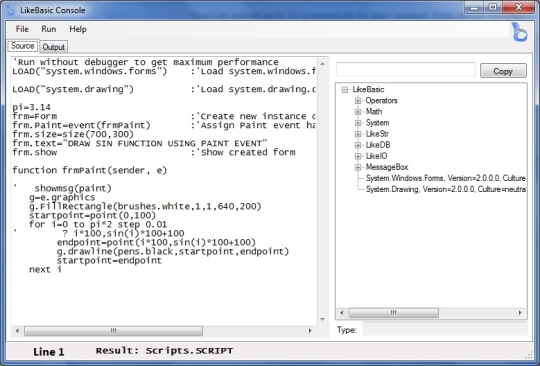Select the LikeIO tree item
Image resolution: width=540 pixels, height=366 pixels.
coord(376,156)
